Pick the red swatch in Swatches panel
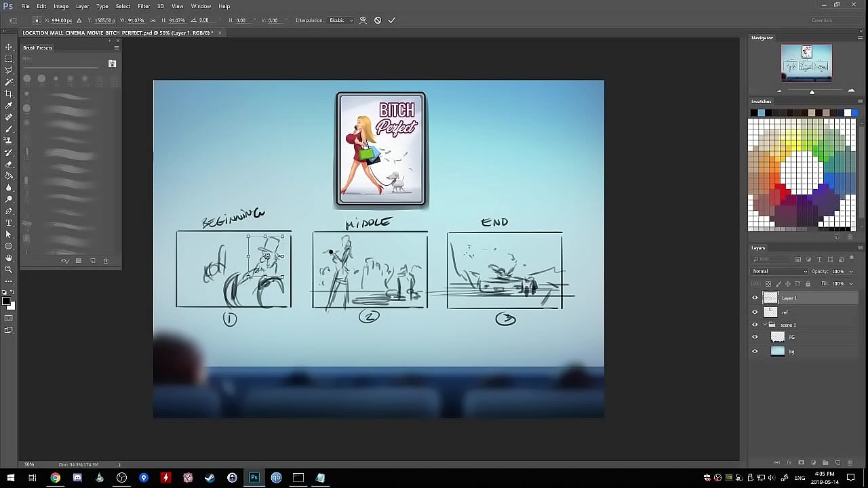Image resolution: width=868 pixels, height=488 pixels. pyautogui.click(x=783, y=192)
